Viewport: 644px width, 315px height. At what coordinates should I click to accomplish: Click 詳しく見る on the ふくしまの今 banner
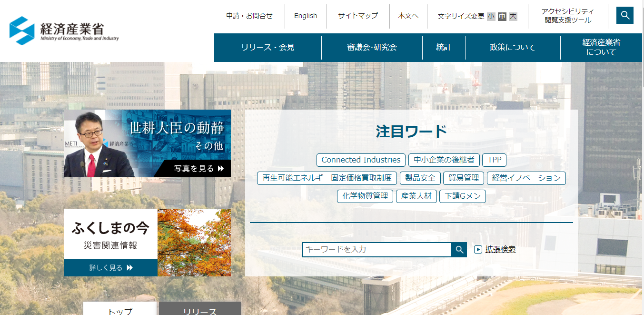click(x=111, y=268)
